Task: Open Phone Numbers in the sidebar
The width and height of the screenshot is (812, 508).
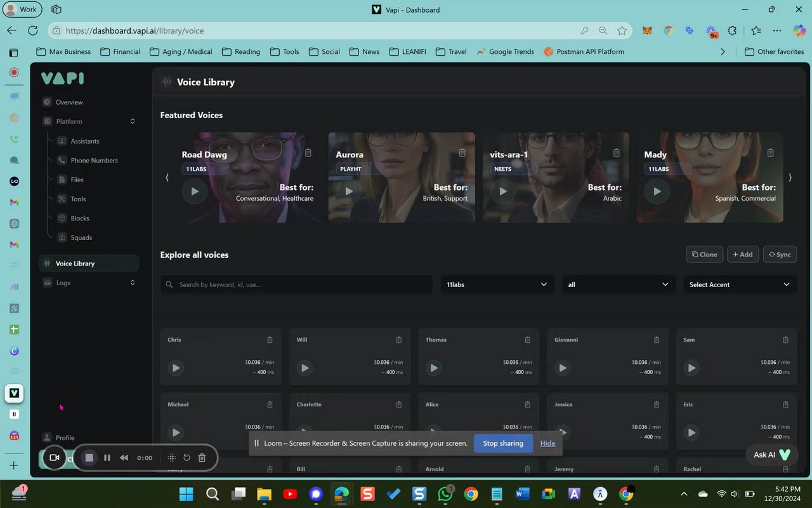Action: click(96, 161)
